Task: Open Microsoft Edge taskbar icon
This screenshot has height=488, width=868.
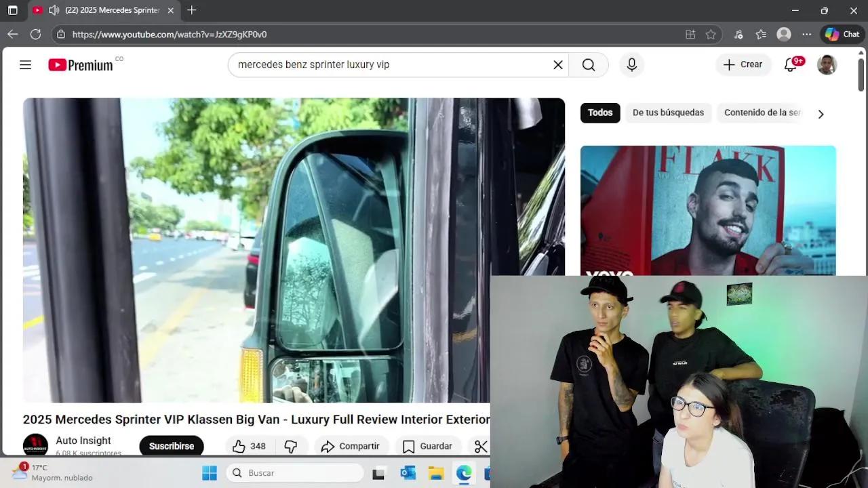Action: 464,473
